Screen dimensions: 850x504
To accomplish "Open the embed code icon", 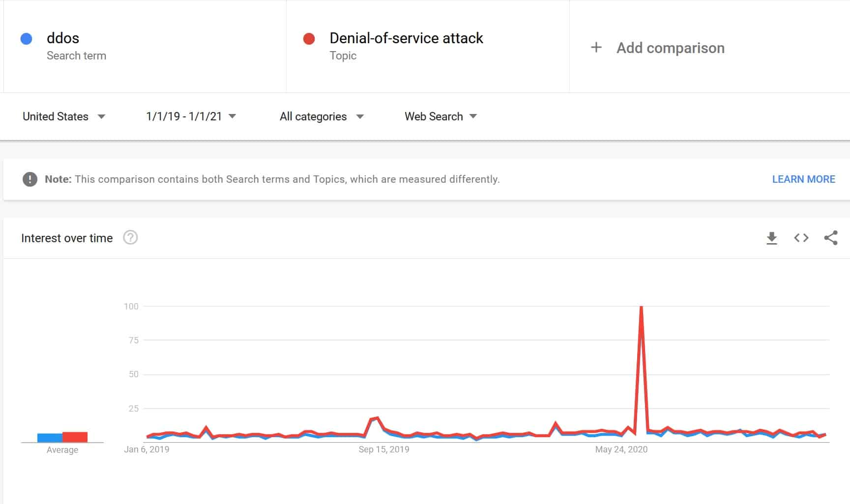I will (x=801, y=238).
